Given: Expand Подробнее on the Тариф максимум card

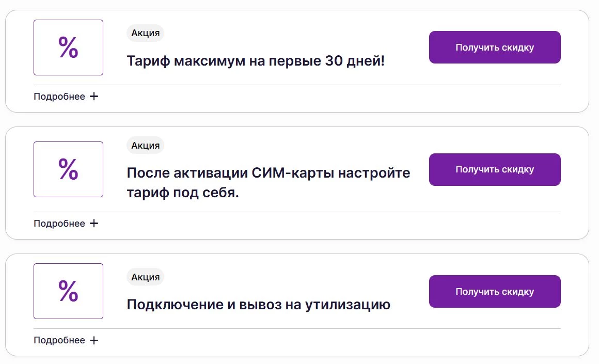Looking at the screenshot, I should coord(59,96).
